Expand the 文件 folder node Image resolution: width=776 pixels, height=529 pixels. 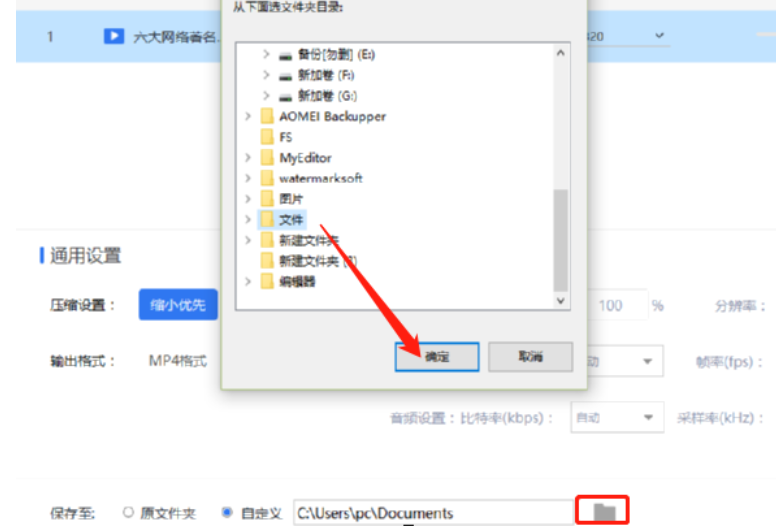248,219
